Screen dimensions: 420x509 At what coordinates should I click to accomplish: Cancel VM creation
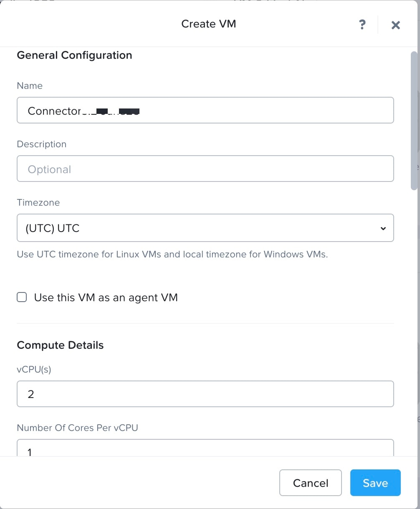pyautogui.click(x=310, y=483)
